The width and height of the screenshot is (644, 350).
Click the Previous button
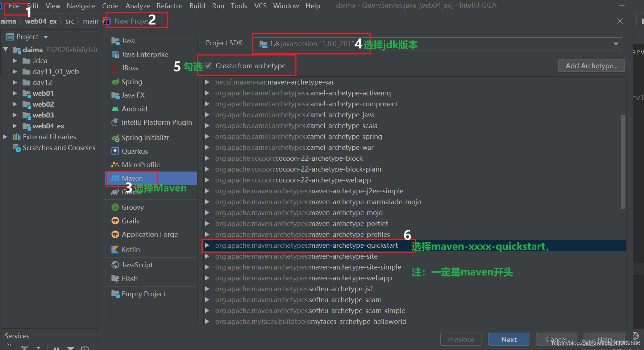[x=461, y=339]
